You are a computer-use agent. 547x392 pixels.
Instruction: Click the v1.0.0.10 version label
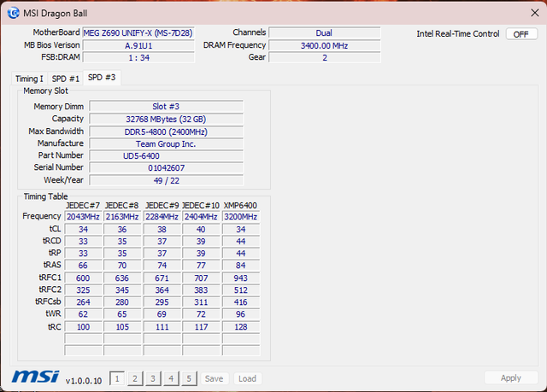click(x=84, y=381)
